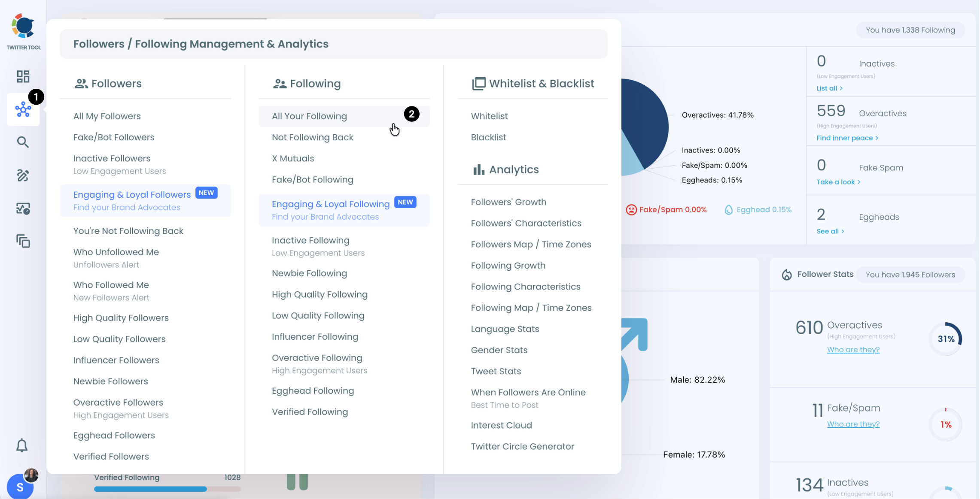980x499 pixels.
Task: Open Following Growth
Action: (x=508, y=266)
